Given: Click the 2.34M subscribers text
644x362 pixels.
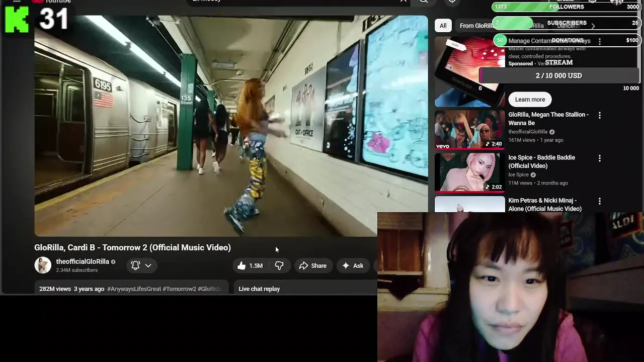Looking at the screenshot, I should 77,270.
